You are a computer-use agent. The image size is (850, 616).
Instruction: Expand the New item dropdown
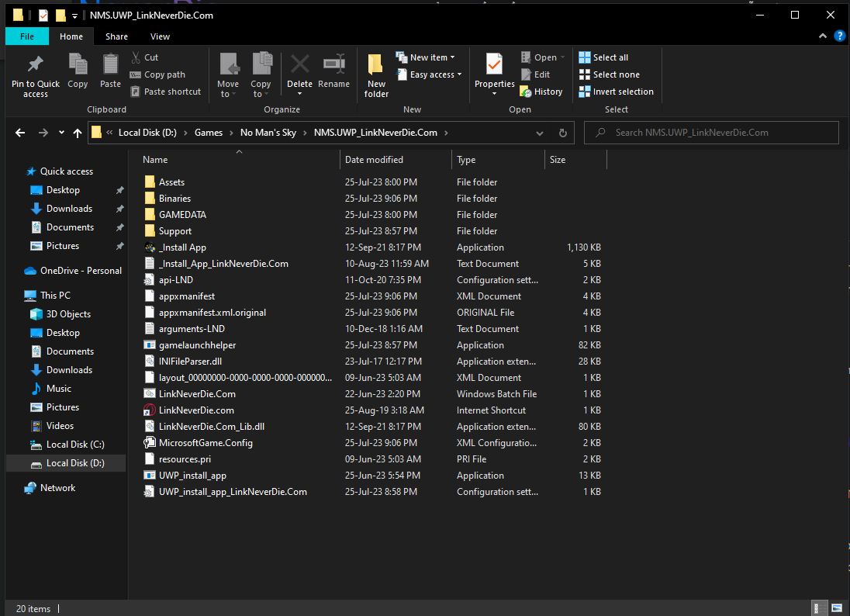click(x=426, y=57)
